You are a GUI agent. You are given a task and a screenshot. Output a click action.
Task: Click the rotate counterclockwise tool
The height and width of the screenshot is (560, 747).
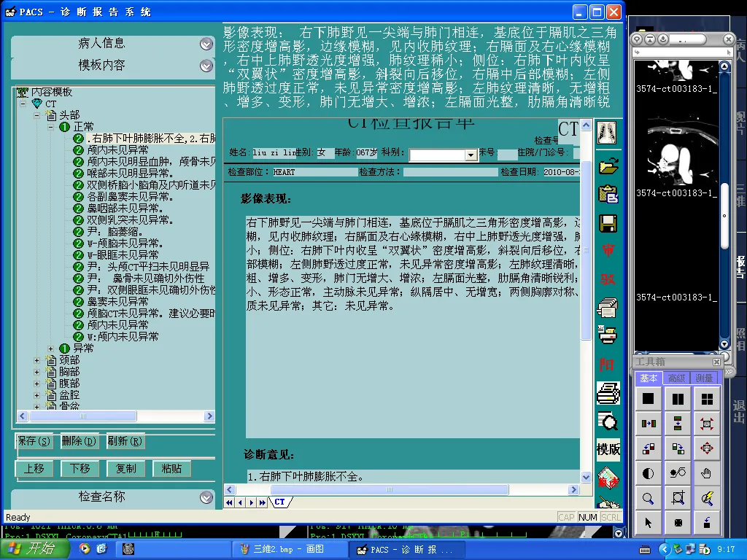648,448
